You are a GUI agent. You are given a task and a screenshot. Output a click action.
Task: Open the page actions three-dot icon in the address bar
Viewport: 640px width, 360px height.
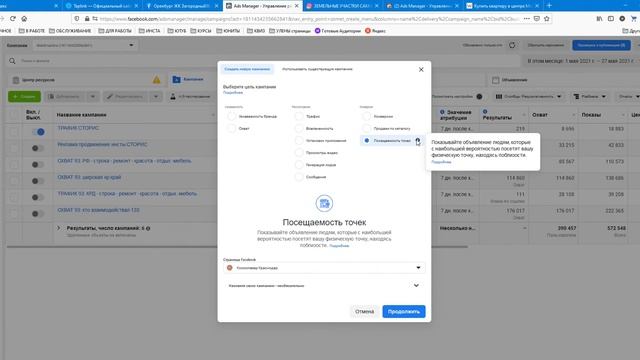pos(527,18)
